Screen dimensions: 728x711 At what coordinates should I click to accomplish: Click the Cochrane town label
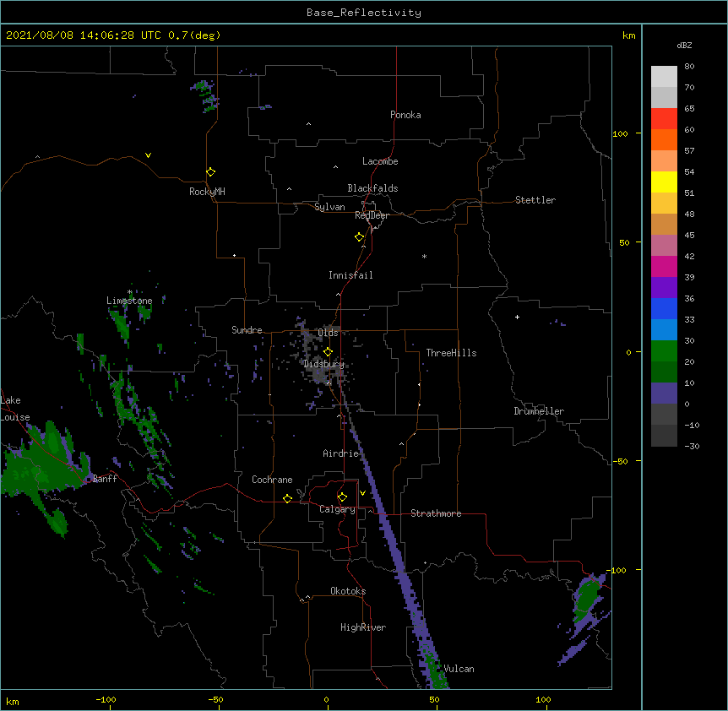[x=272, y=480]
